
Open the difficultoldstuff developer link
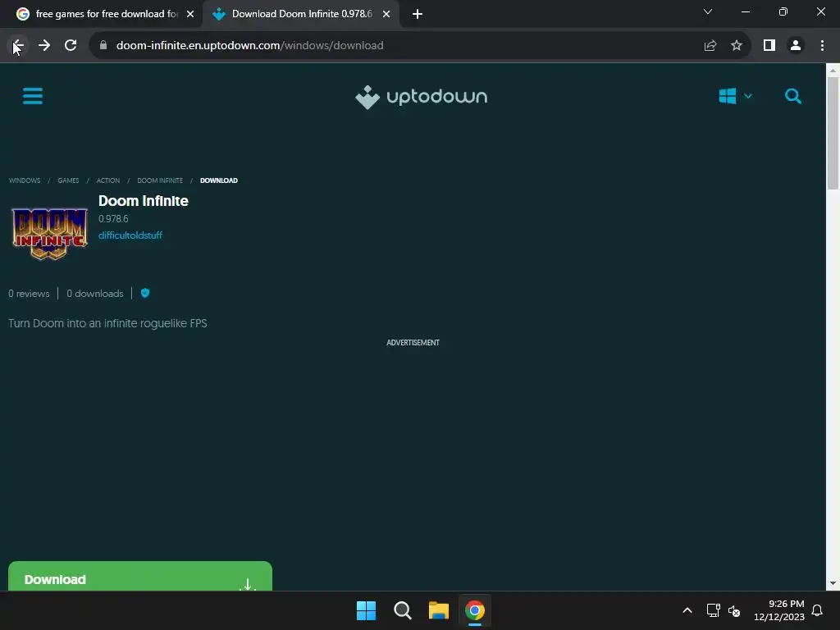tap(130, 235)
